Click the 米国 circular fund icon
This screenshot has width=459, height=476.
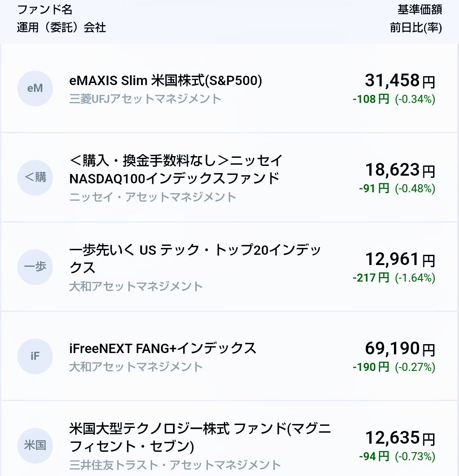[x=35, y=445]
